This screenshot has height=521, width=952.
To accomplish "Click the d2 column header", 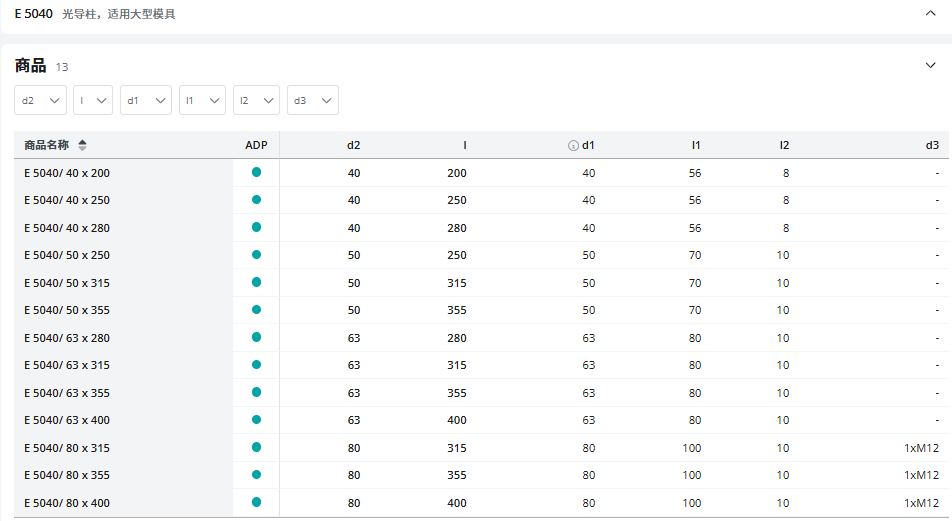I will click(353, 145).
